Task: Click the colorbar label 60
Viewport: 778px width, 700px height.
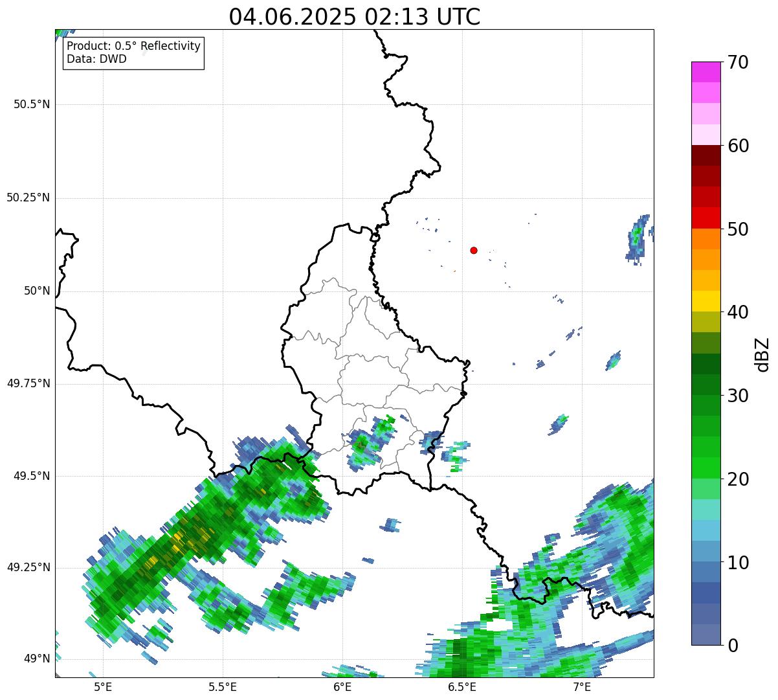Action: tap(738, 146)
